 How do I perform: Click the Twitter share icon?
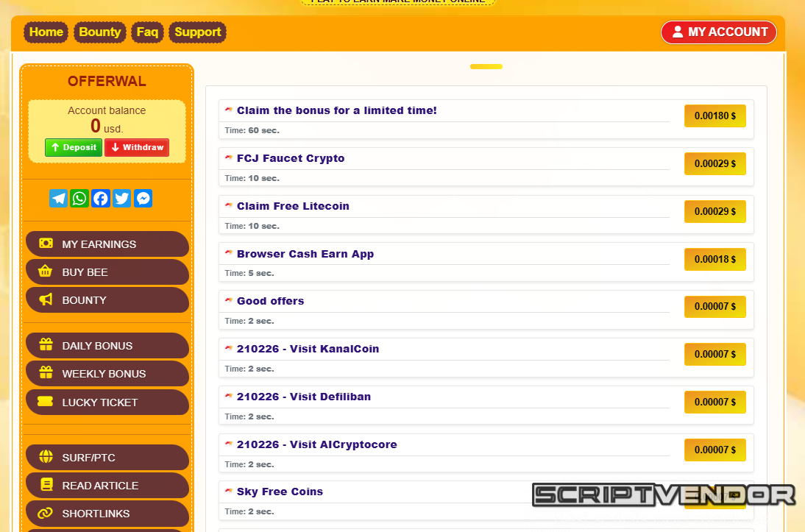pos(122,199)
